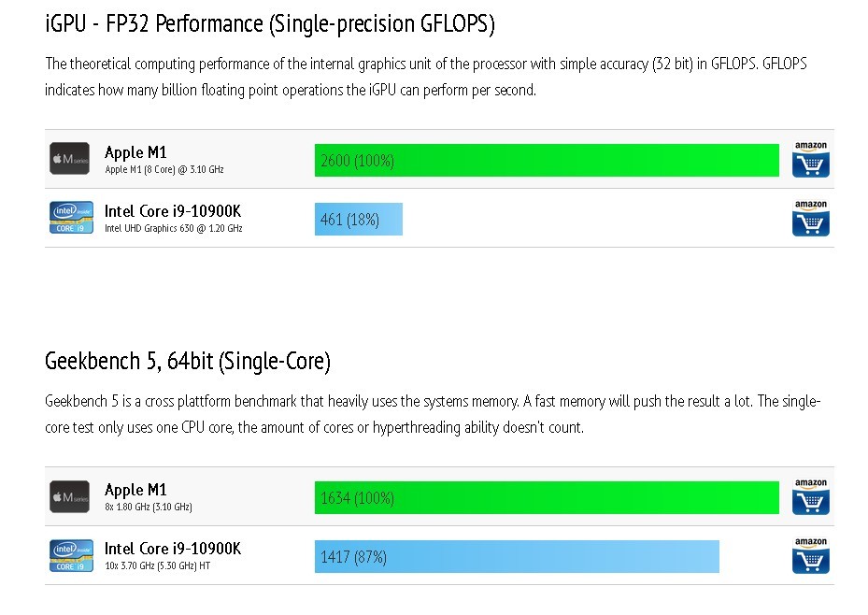Open Intel Core i9-10900K link above '10x 3.70 GHz'
Image resolution: width=868 pixels, height=615 pixels.
(x=173, y=549)
